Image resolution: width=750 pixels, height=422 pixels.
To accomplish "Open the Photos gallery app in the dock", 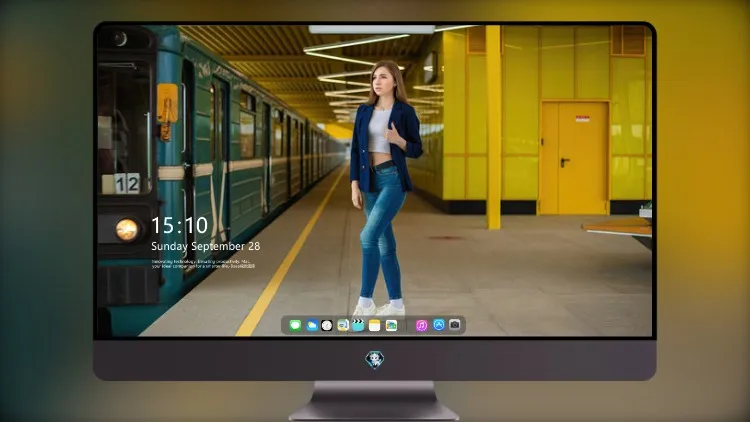I will click(x=391, y=325).
